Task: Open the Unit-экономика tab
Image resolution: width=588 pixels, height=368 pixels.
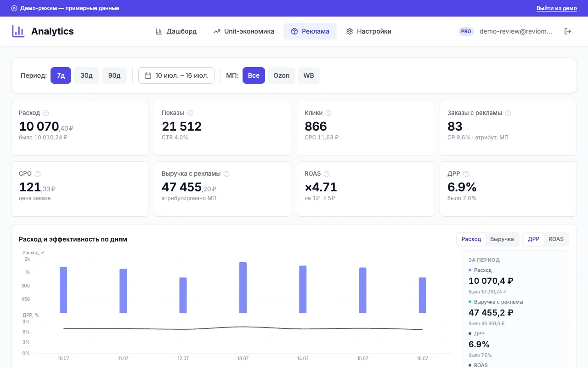Action: point(243,31)
